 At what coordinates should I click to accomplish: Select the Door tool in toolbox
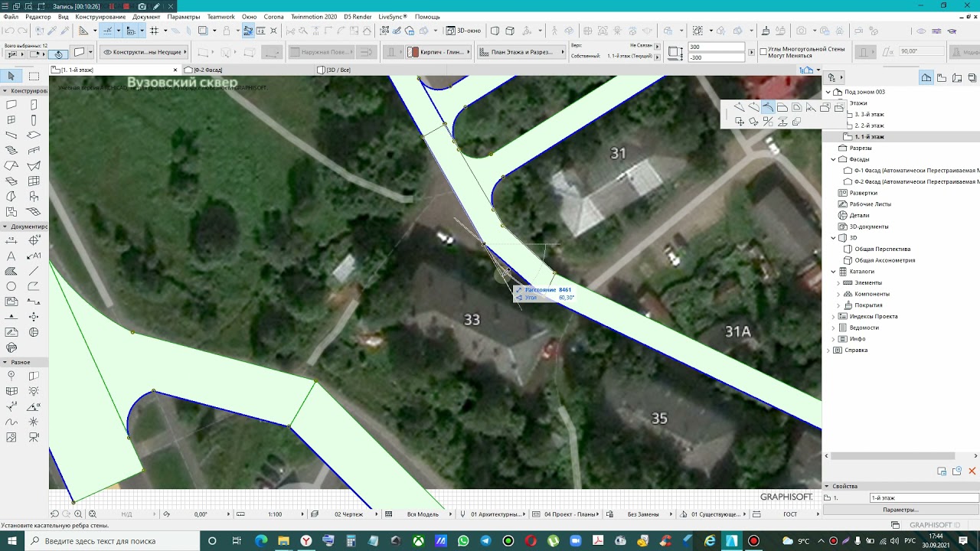(34, 105)
